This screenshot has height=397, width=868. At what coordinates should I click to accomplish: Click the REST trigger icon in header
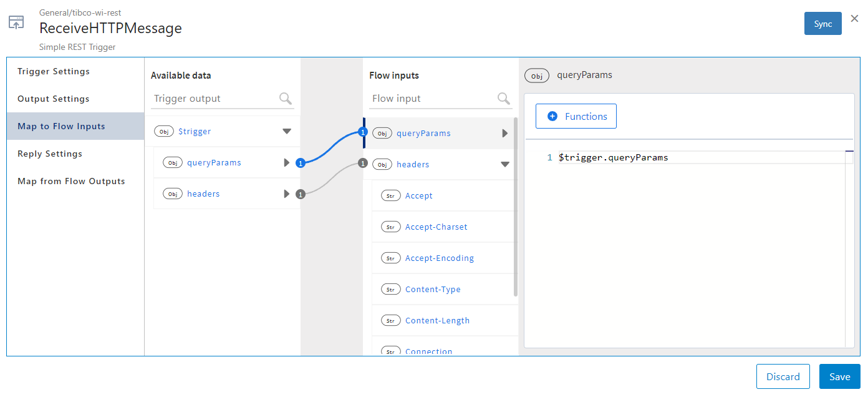click(x=16, y=22)
